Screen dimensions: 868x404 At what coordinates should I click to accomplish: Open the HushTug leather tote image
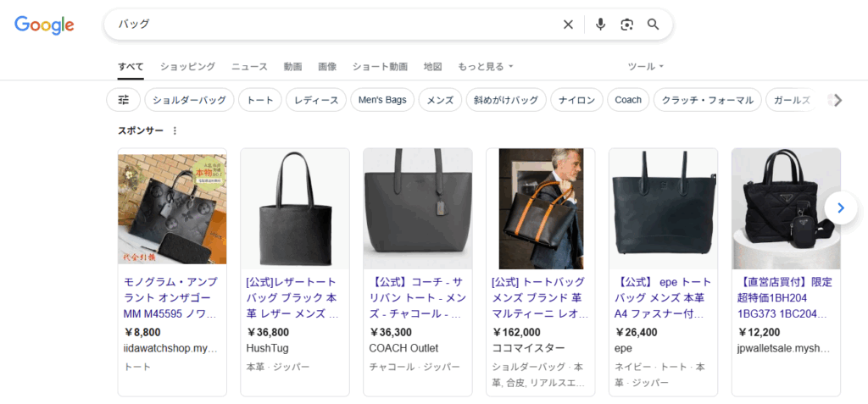pos(295,208)
